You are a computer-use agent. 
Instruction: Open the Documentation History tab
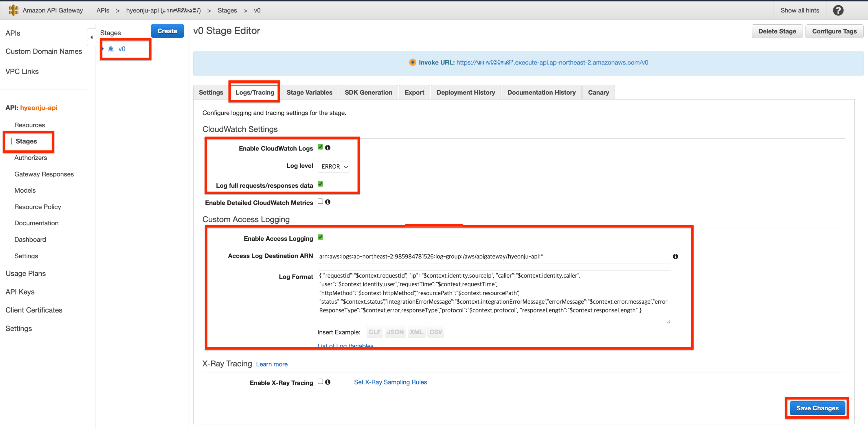click(x=541, y=92)
